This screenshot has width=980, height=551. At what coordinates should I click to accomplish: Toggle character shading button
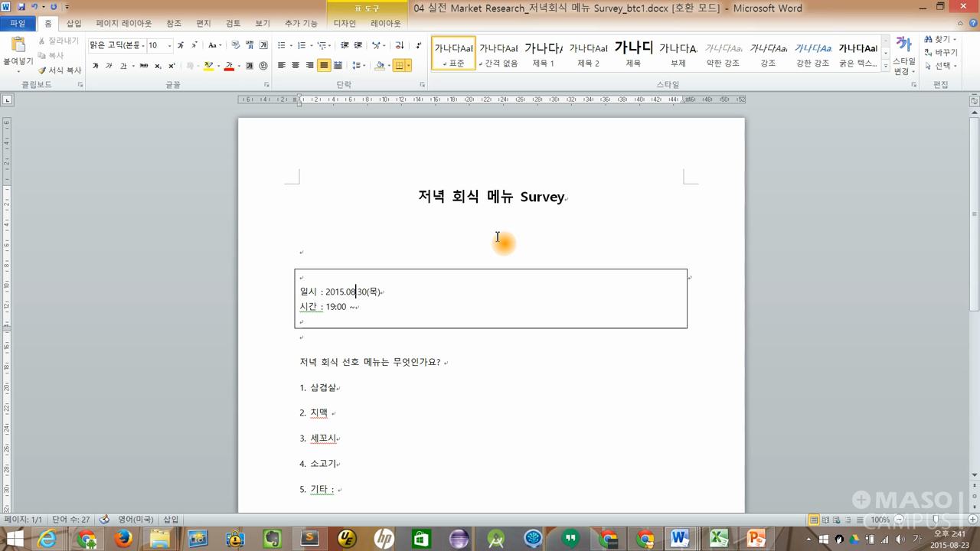pyautogui.click(x=249, y=66)
